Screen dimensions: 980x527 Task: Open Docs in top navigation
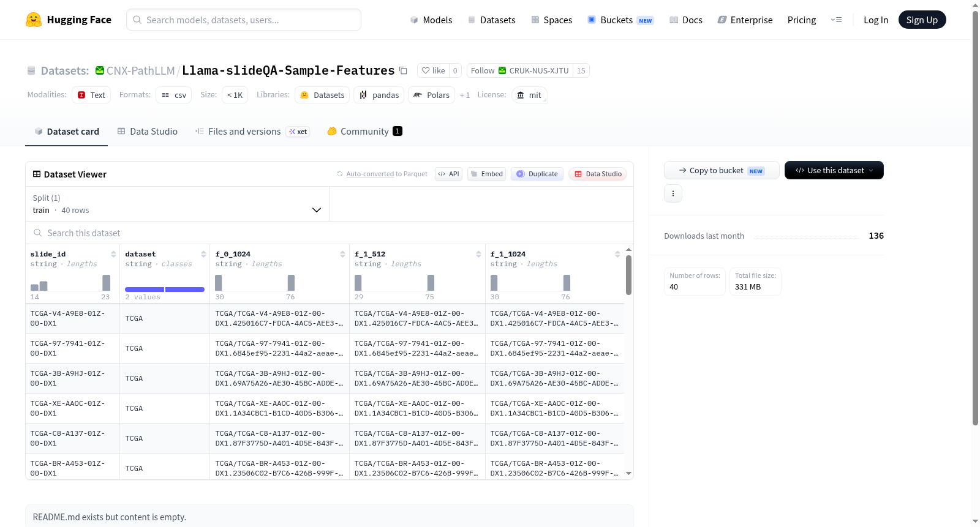[x=686, y=20]
